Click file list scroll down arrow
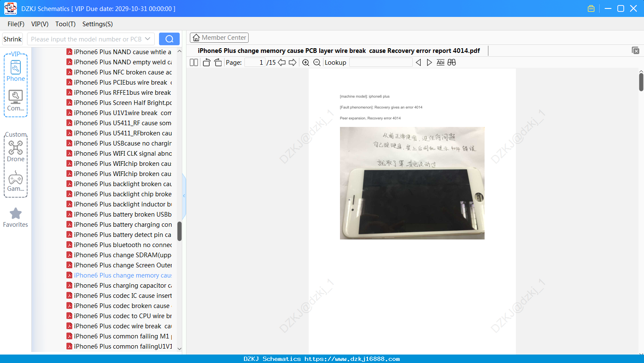Screen dimensions: 644x363 tap(179, 349)
